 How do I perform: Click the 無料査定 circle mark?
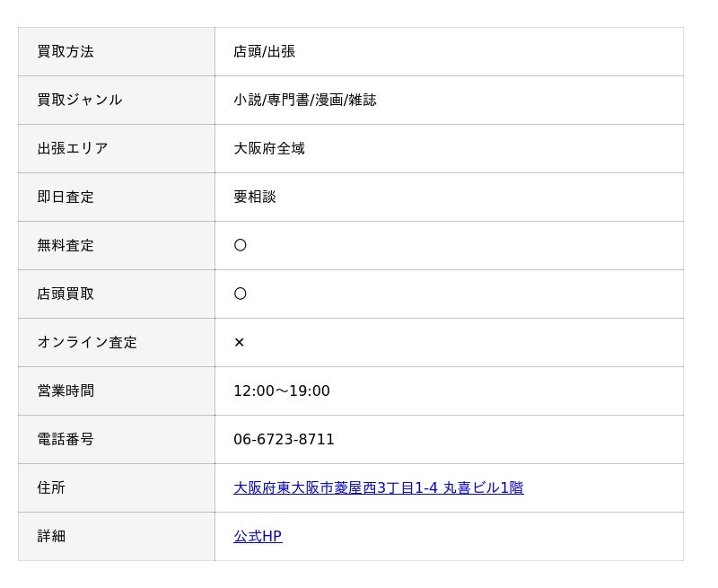[x=241, y=245]
